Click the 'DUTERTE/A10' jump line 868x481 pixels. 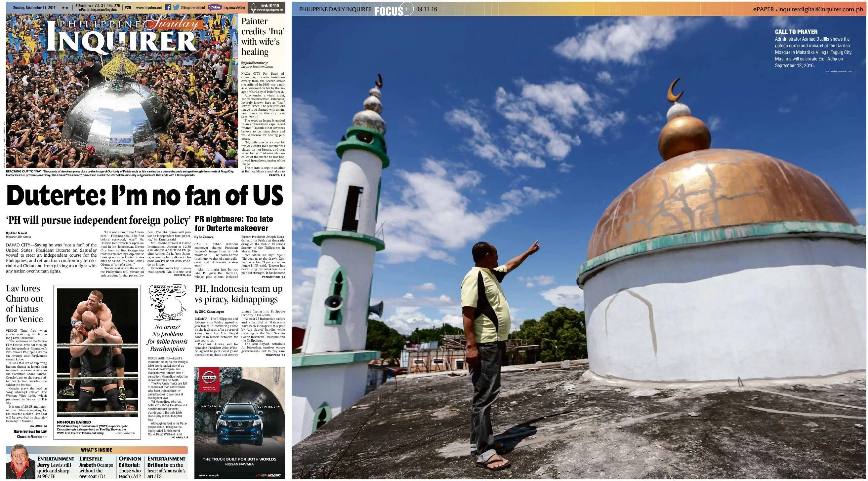(x=182, y=275)
